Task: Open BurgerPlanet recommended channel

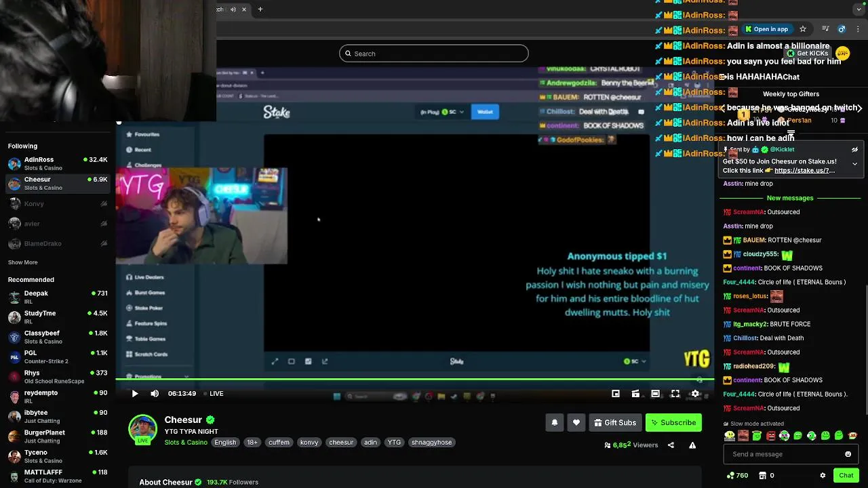Action: pyautogui.click(x=58, y=436)
